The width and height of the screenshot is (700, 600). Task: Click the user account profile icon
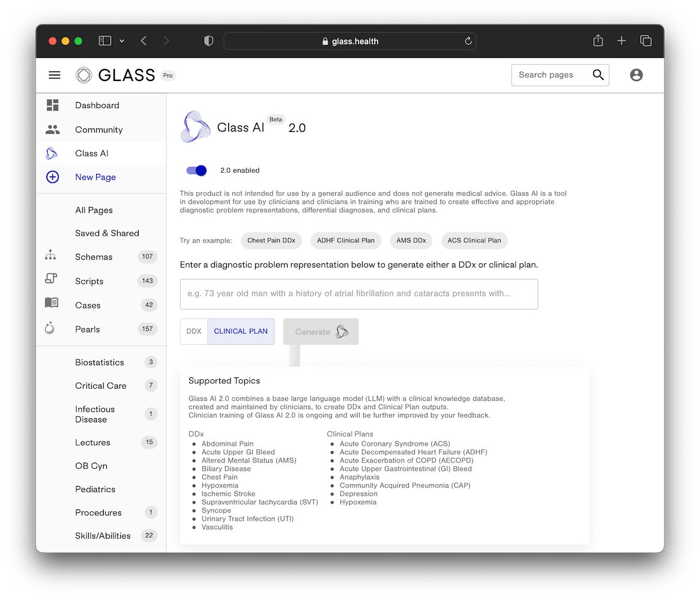point(636,75)
